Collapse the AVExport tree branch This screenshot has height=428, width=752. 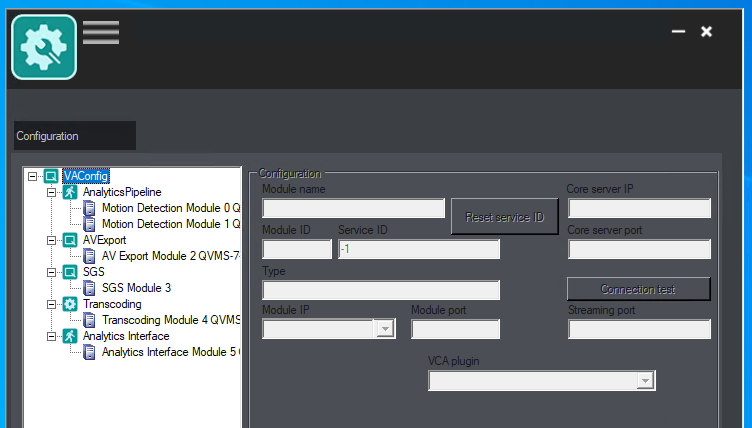point(51,240)
